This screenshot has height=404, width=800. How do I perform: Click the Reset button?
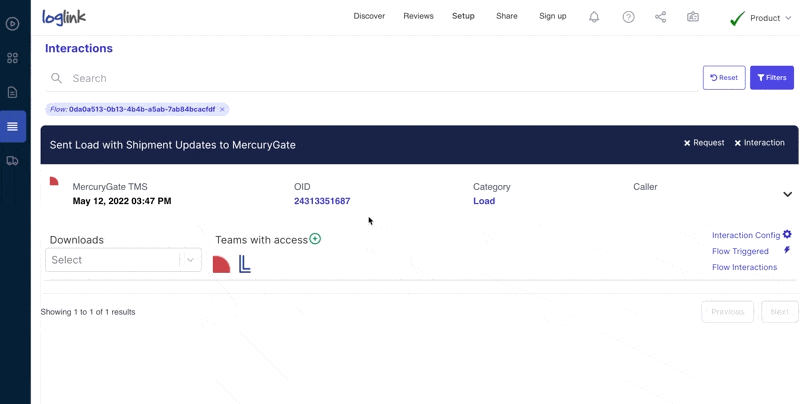(x=724, y=78)
